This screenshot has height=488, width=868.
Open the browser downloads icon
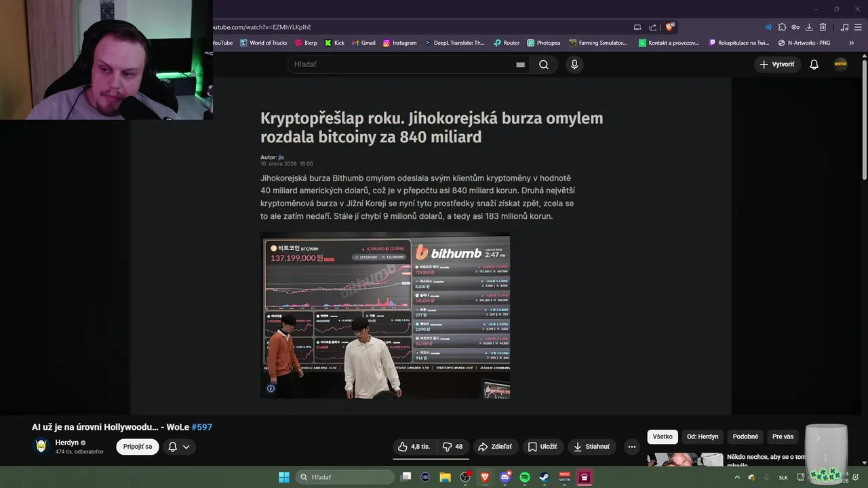pyautogui.click(x=809, y=27)
